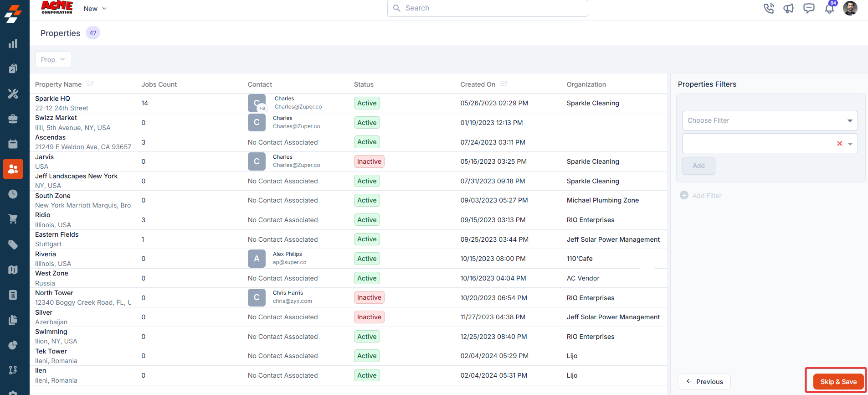Click Jobs Count column header

coord(159,84)
